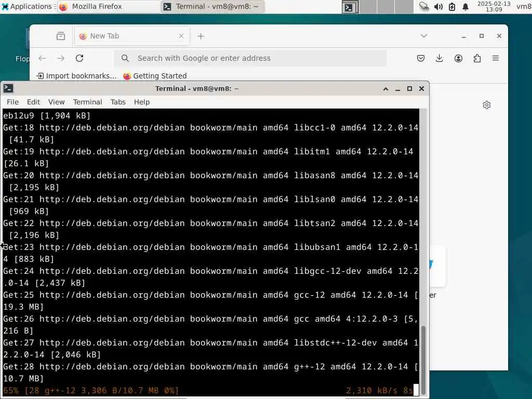Open the Firefox extensions puzzle icon
The image size is (532, 399).
click(477, 58)
